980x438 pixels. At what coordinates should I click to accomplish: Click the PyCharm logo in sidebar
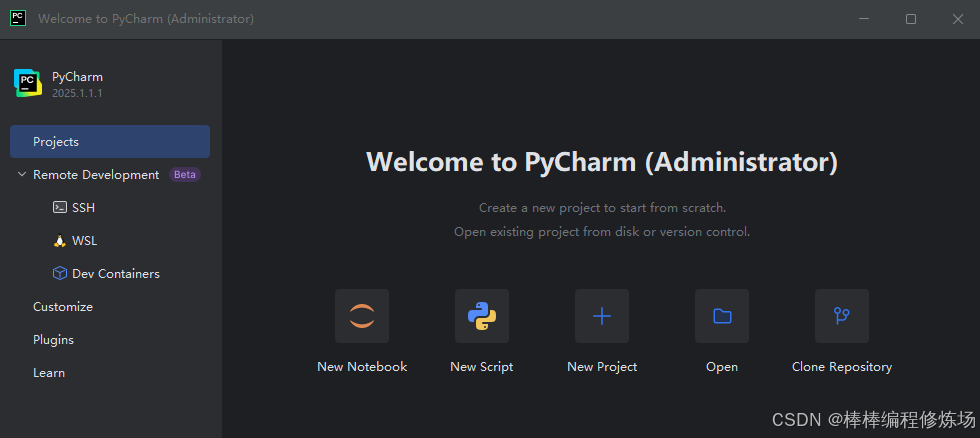click(28, 83)
